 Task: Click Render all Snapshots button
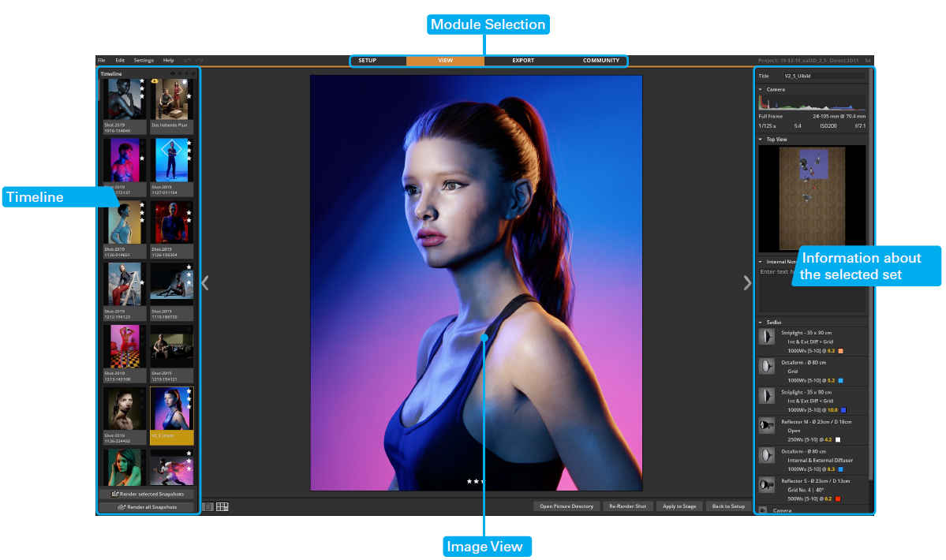point(148,507)
